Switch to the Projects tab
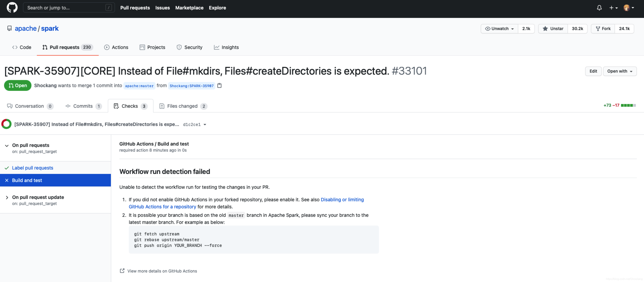644x282 pixels. click(x=152, y=47)
